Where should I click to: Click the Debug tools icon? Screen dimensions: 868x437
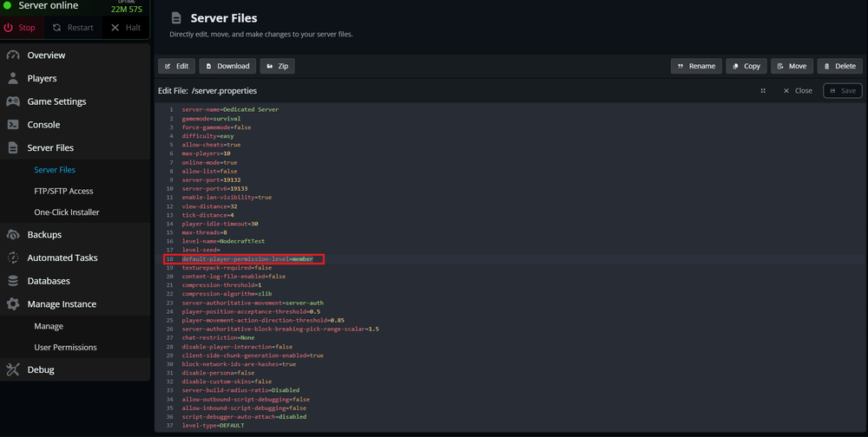click(x=13, y=370)
